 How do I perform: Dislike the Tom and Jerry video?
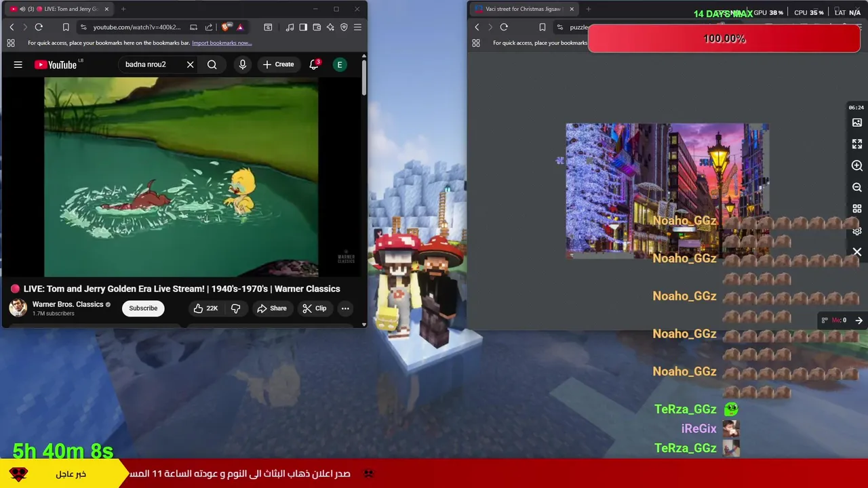[x=236, y=308]
